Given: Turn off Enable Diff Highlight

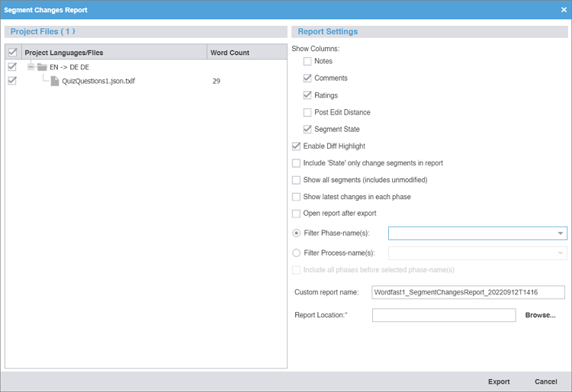Looking at the screenshot, I should 297,146.
